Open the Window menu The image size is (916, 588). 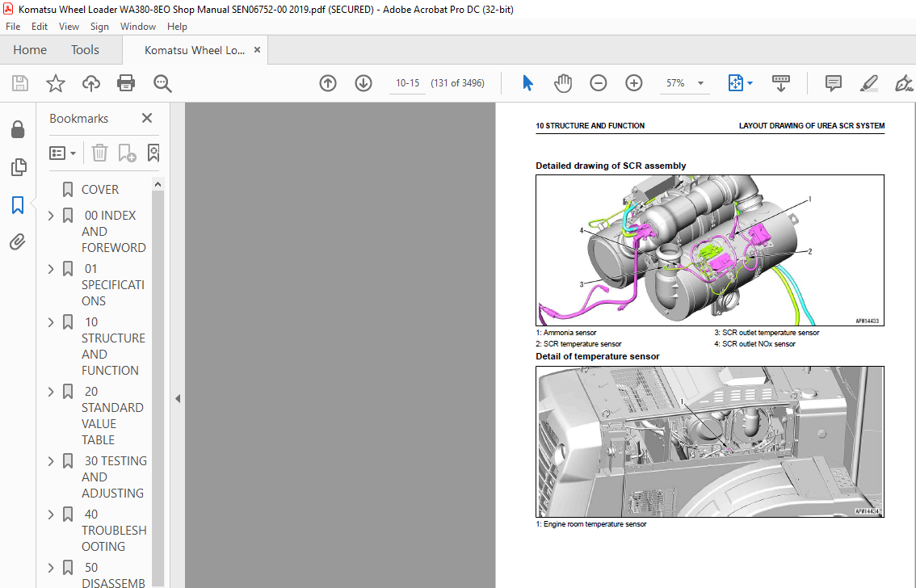point(138,27)
